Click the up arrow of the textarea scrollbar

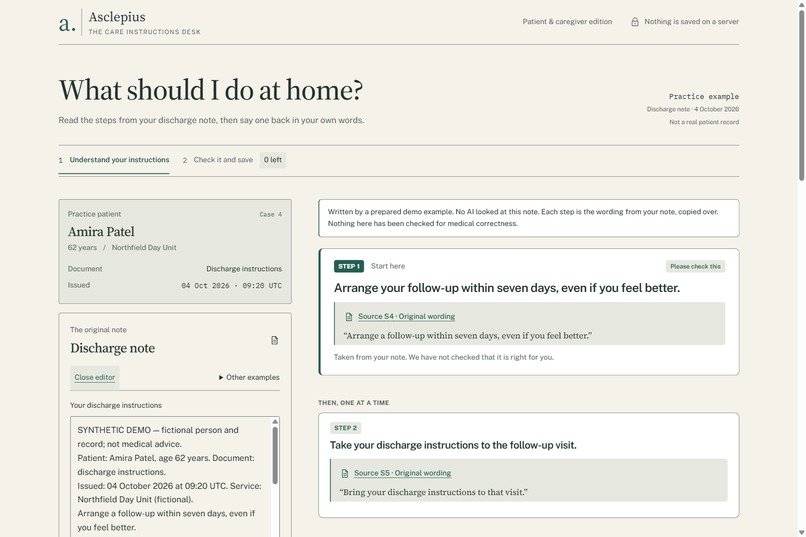pyautogui.click(x=275, y=421)
